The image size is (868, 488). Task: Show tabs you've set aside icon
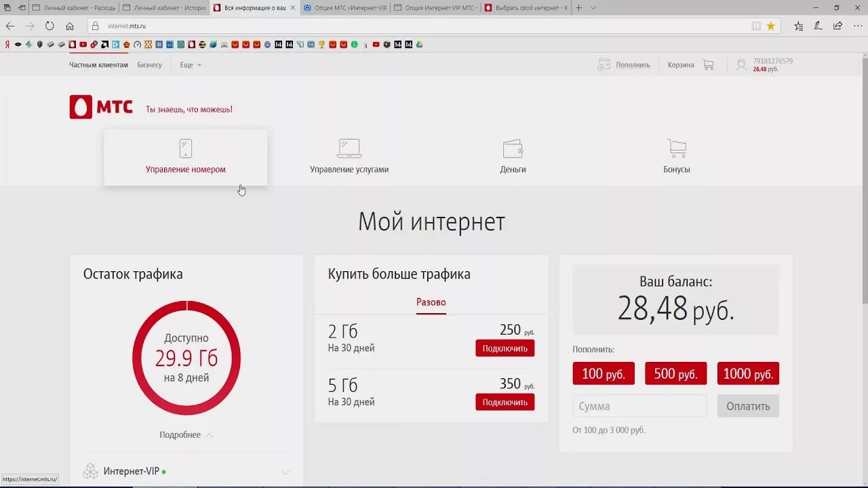[7, 8]
